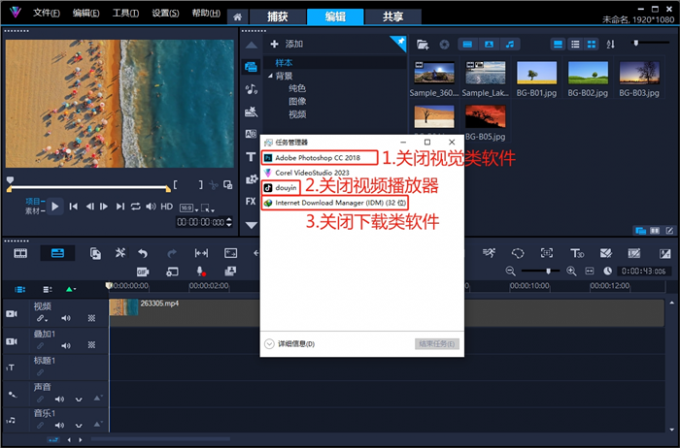Image resolution: width=680 pixels, height=448 pixels.
Task: Switch to storyboard view
Action: coord(20,253)
